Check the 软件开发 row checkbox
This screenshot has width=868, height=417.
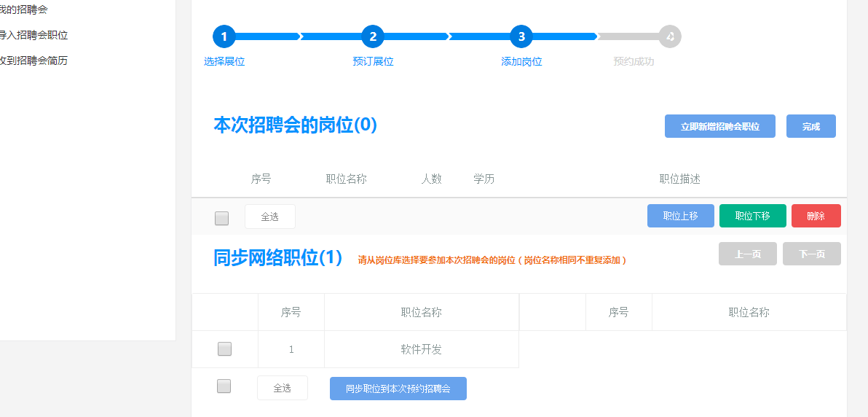click(224, 348)
